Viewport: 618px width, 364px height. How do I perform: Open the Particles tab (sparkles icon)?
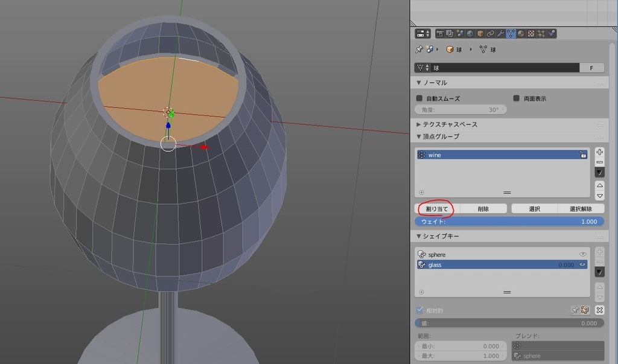541,34
